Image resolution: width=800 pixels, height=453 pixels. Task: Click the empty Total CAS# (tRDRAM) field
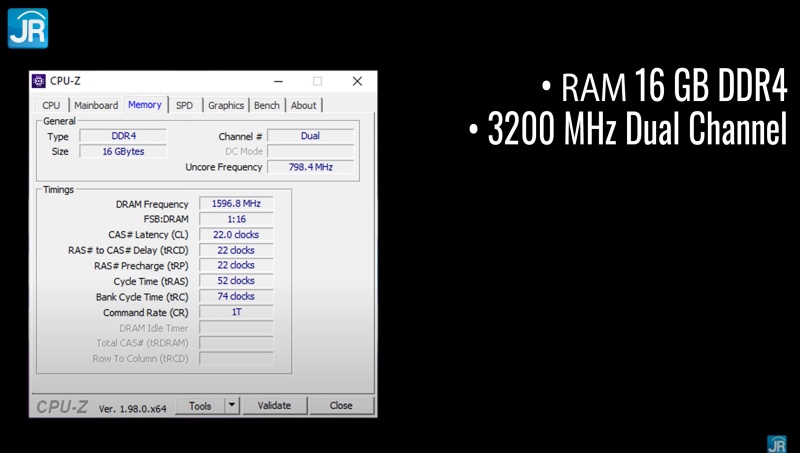coord(236,343)
